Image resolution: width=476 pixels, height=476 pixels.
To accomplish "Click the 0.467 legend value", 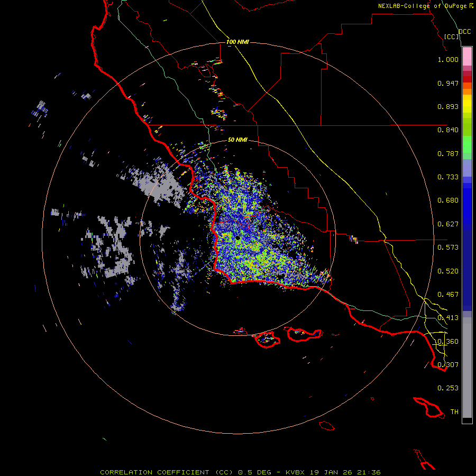I will [x=448, y=295].
